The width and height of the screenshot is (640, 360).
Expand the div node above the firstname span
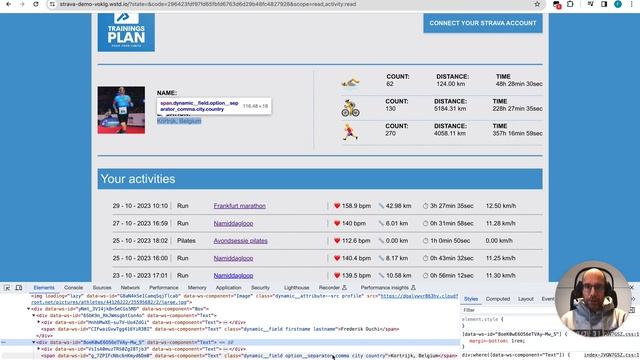(x=39, y=322)
